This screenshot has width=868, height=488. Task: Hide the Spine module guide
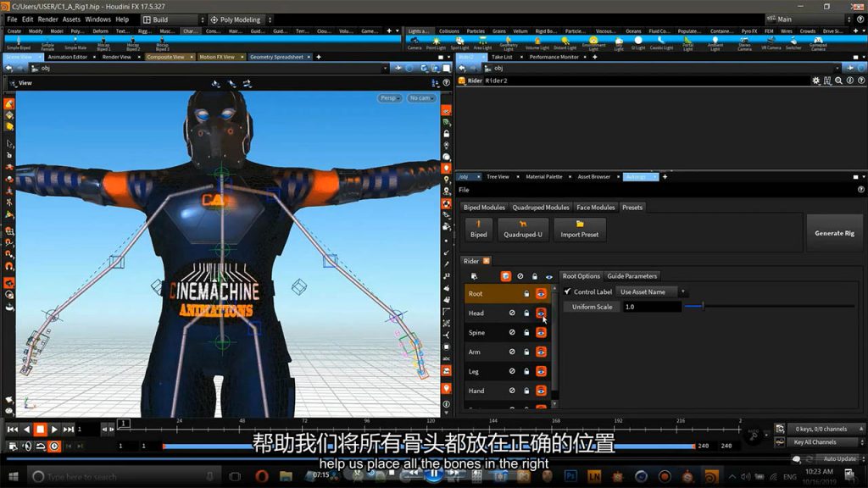[541, 332]
